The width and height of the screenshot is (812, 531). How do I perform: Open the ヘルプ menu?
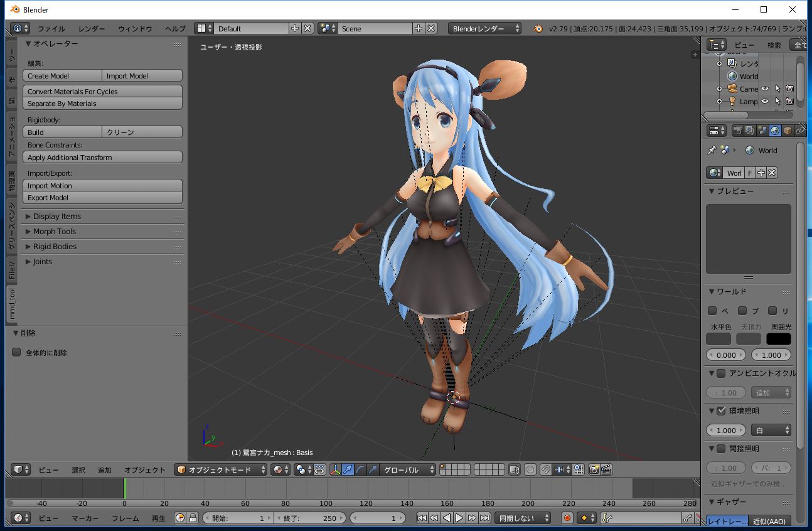click(175, 28)
